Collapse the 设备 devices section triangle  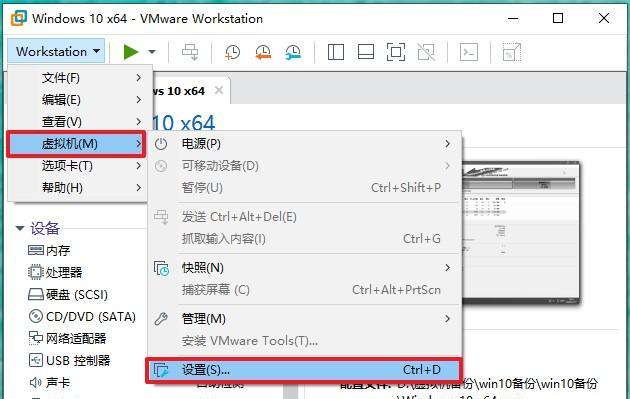[x=20, y=228]
